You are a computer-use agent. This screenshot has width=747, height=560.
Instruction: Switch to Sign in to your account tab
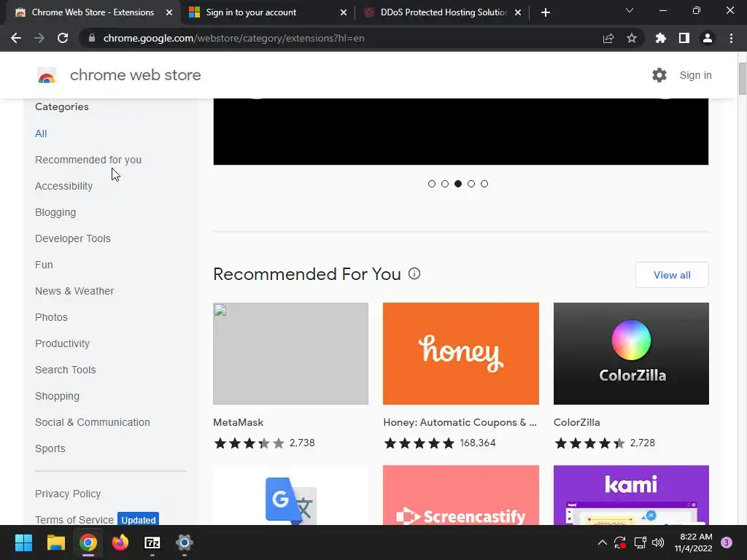[x=268, y=12]
